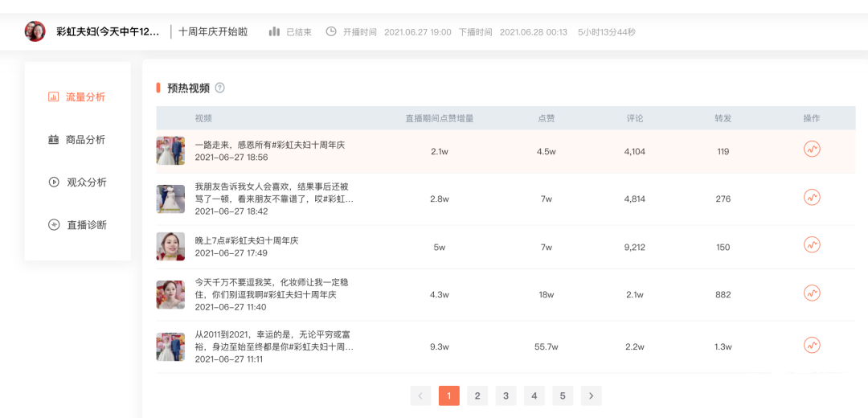Jump to page 5 of videos
The height and width of the screenshot is (418, 868).
tap(563, 395)
